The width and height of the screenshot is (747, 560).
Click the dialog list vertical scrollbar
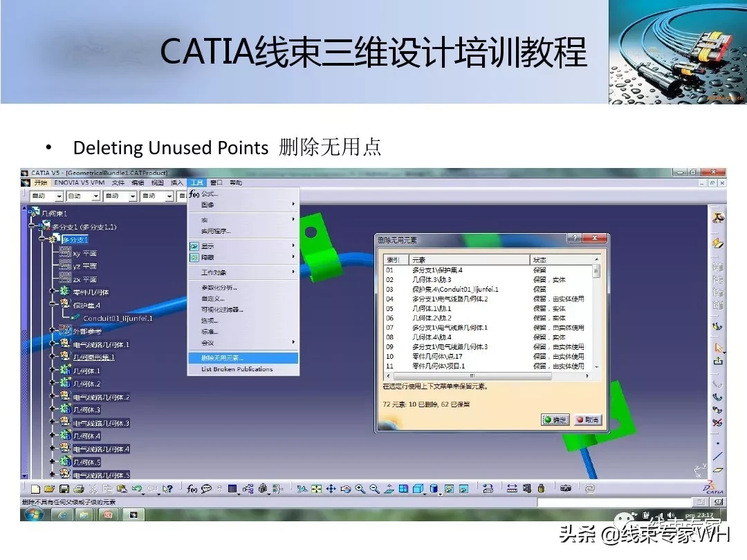pos(596,315)
